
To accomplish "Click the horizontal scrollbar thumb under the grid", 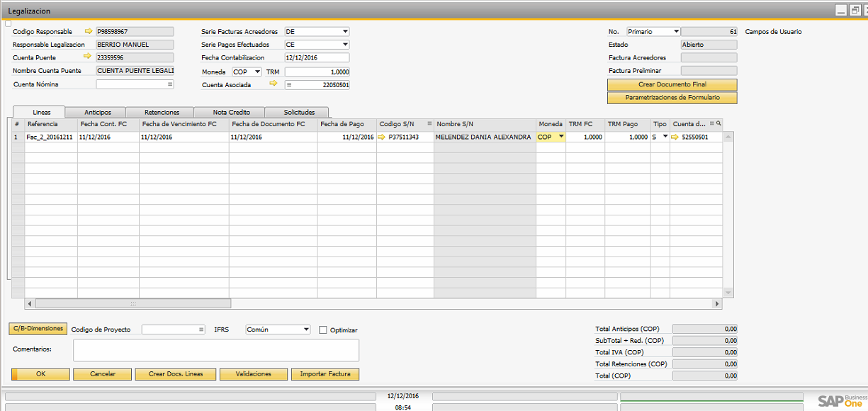I will tap(133, 303).
